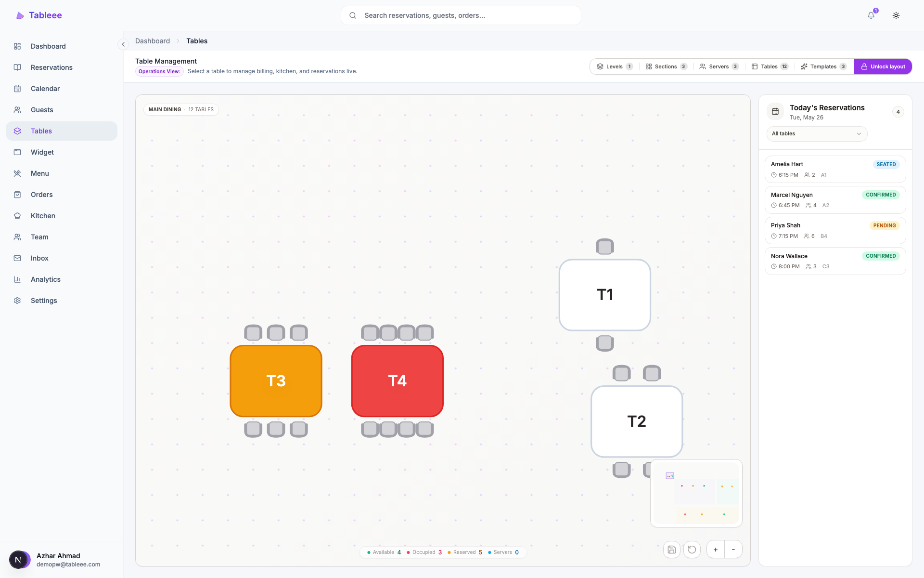Open the Levels toolbar option
Viewport: 924px width, 578px height.
click(615, 66)
